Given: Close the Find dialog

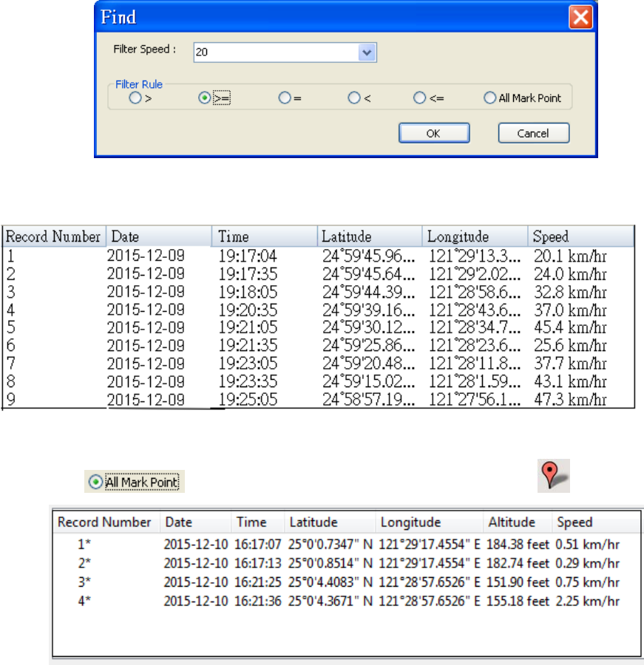Looking at the screenshot, I should pos(580,18).
